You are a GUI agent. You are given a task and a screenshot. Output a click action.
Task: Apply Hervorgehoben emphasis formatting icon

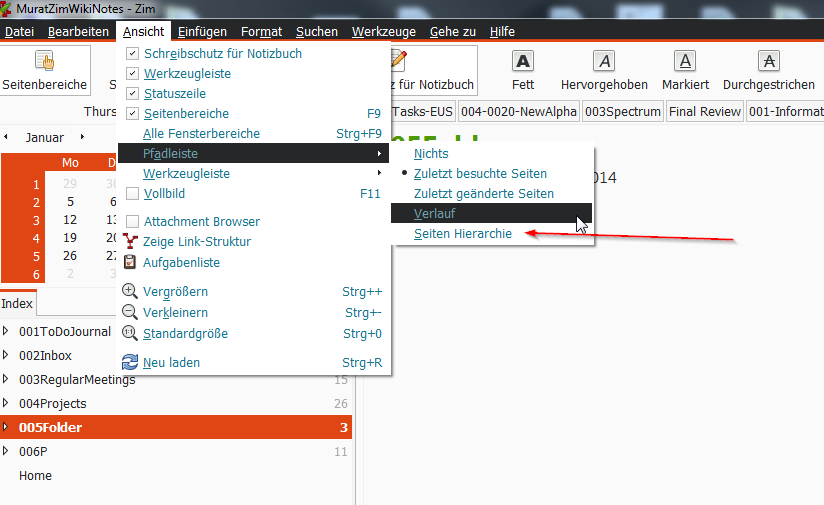point(604,61)
